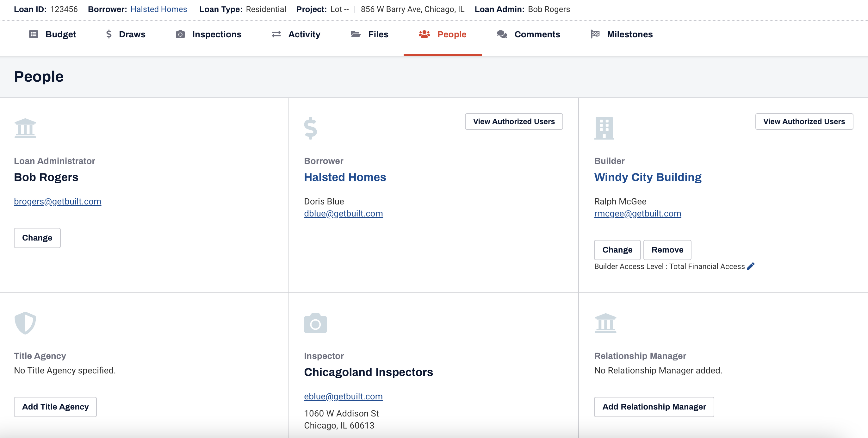868x438 pixels.
Task: Click the Draws dollar sign icon
Action: tap(109, 34)
